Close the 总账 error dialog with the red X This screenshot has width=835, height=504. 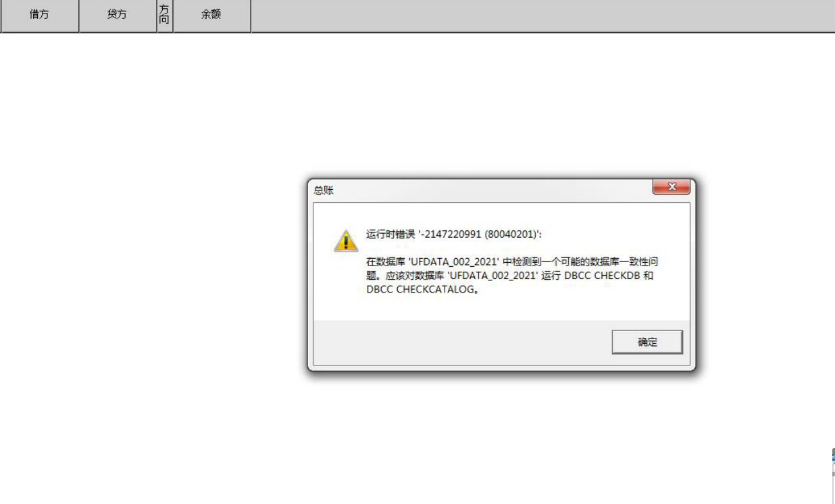[671, 187]
